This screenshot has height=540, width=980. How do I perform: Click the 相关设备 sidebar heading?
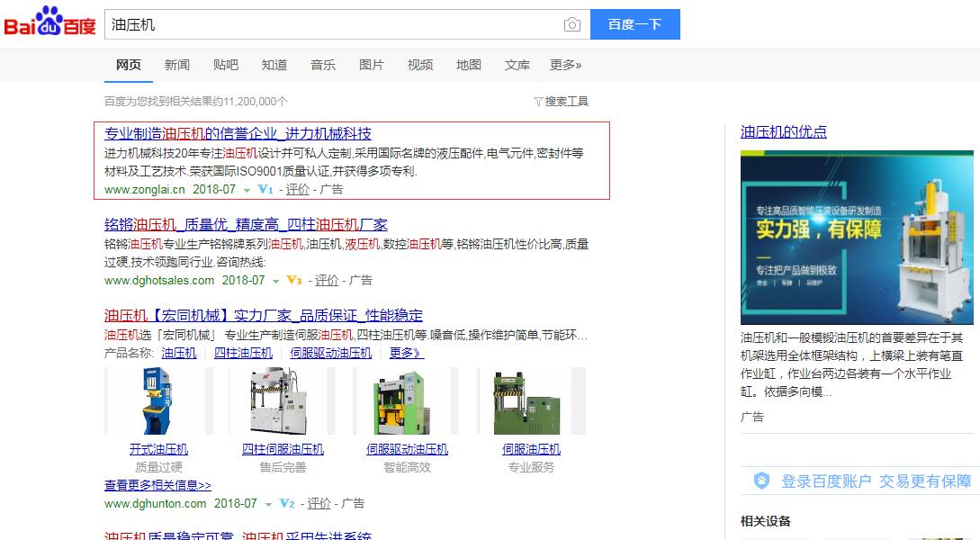766,521
